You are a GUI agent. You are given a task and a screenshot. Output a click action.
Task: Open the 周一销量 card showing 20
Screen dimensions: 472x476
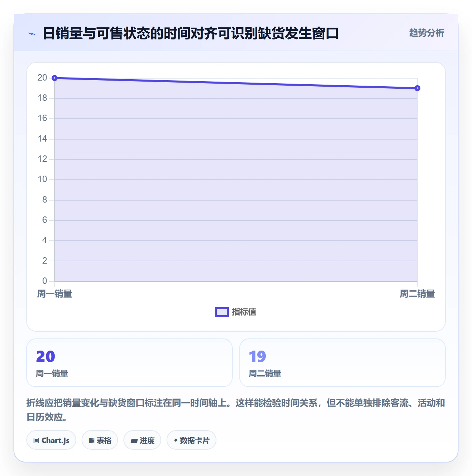coord(129,363)
